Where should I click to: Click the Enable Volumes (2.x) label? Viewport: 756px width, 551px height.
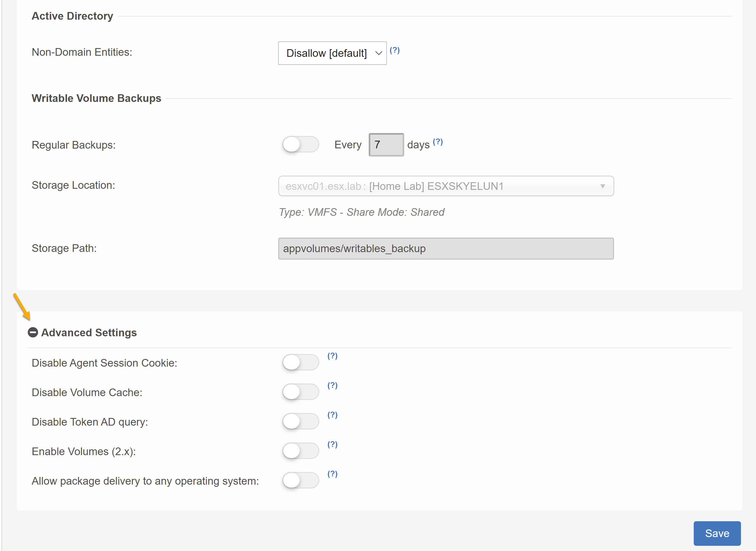coord(84,452)
